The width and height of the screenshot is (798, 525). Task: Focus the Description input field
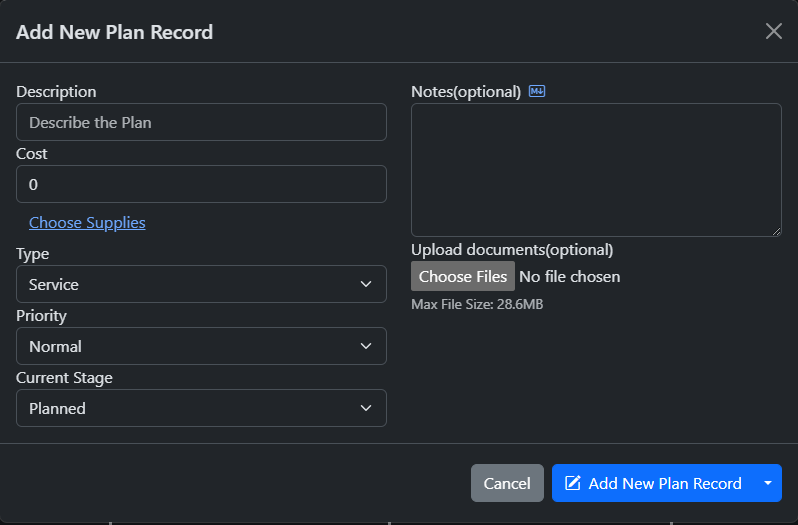click(201, 122)
